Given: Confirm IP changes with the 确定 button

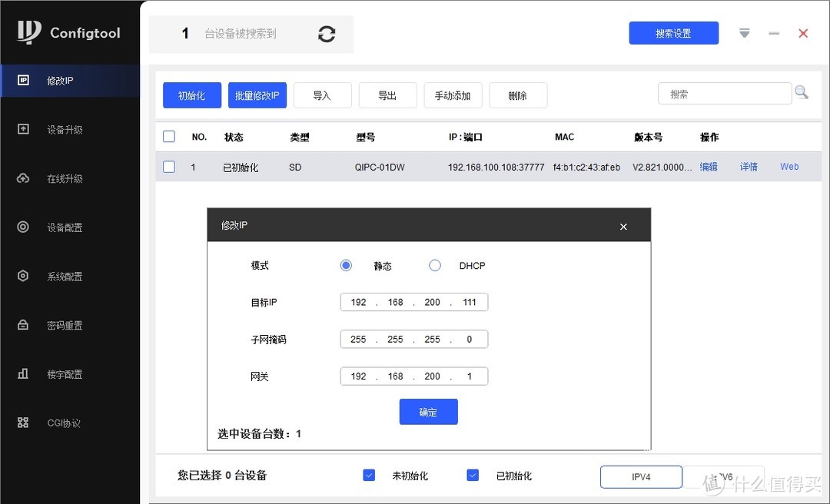Looking at the screenshot, I should click(x=428, y=412).
